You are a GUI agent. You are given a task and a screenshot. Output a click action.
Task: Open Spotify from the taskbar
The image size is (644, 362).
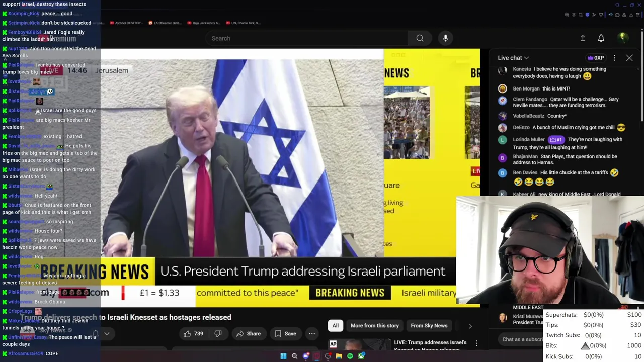pyautogui.click(x=350, y=356)
